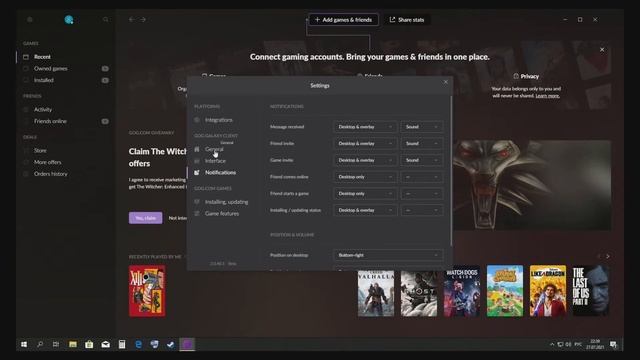Viewport: 640px width, 360px height.
Task: Select Notifications in Settings
Action: [x=220, y=173]
